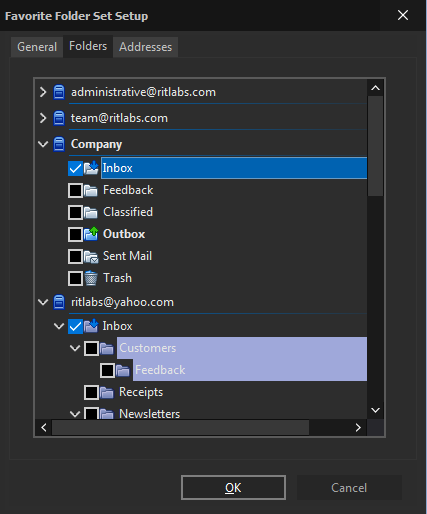Click the Classified folder icon
427x514 pixels.
91,212
